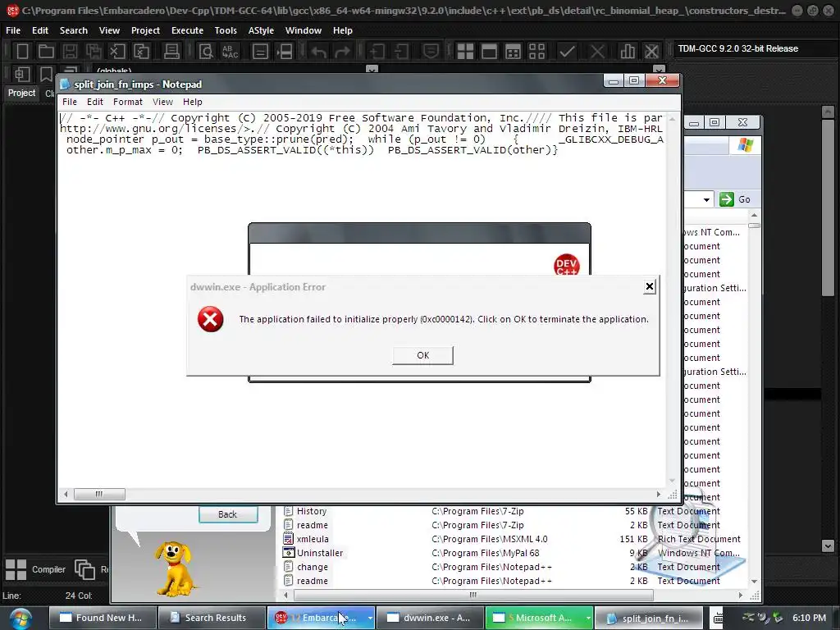
Task: Click the Go to function icon
Action: (x=260, y=52)
